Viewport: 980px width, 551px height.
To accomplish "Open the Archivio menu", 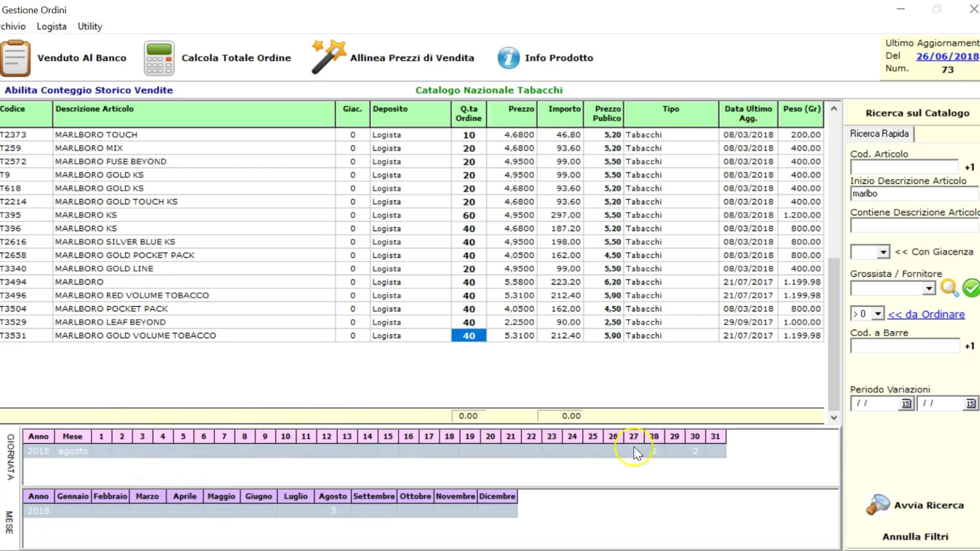I will point(13,26).
